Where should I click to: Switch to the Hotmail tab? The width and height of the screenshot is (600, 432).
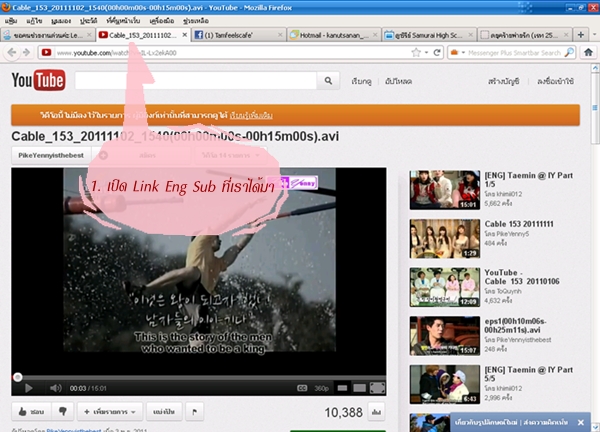(x=334, y=35)
